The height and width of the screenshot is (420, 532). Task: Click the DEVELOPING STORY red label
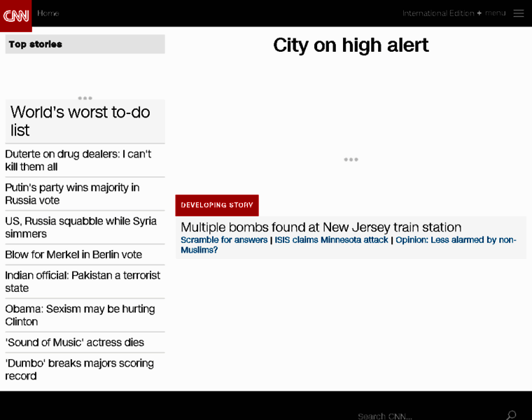[x=217, y=205]
